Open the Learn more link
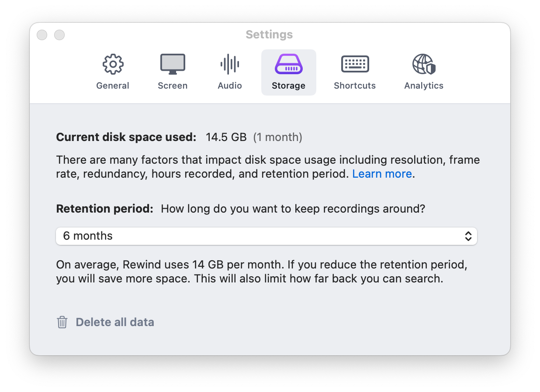 coord(382,174)
